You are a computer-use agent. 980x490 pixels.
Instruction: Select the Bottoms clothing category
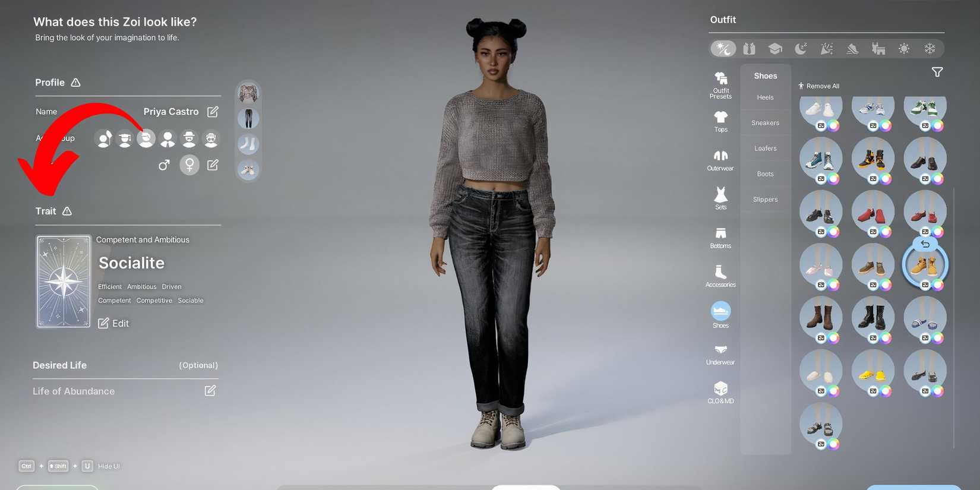point(720,237)
